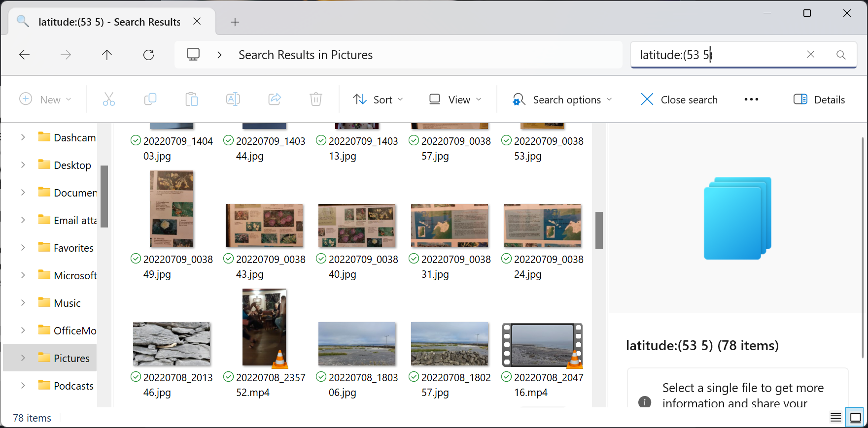This screenshot has width=868, height=428.
Task: Select the latitude:(53 5) Search Results tab
Action: tap(109, 22)
